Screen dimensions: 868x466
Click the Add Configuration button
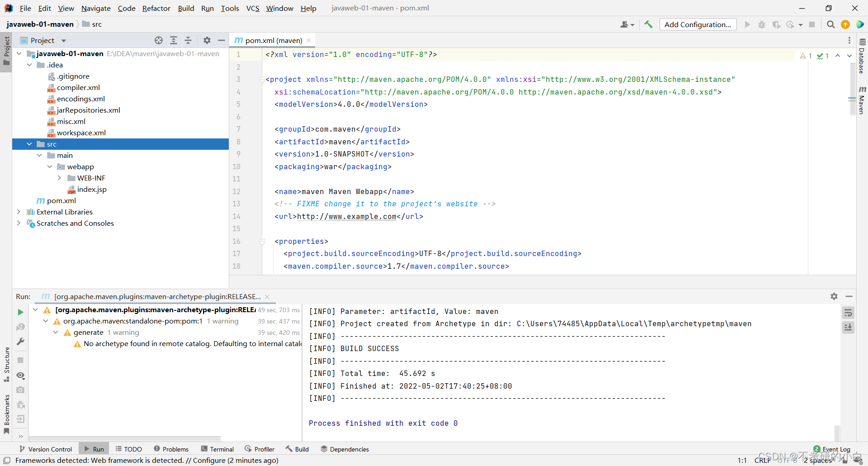coord(698,24)
